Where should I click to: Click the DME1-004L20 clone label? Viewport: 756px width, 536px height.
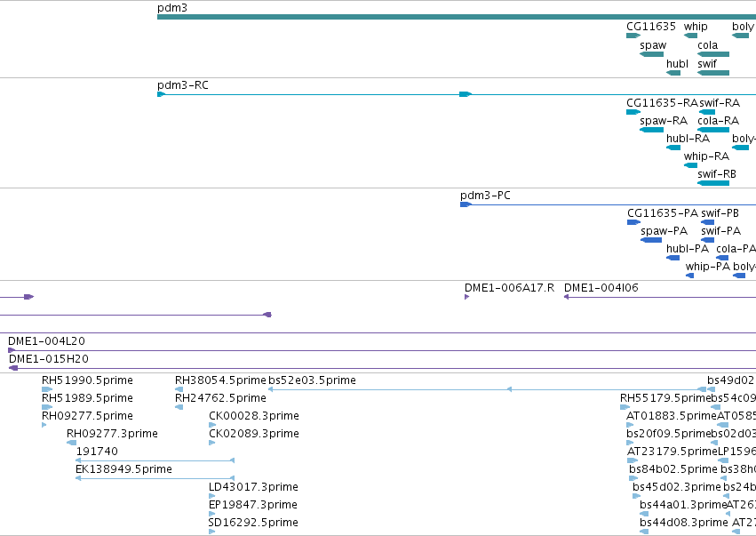pos(46,341)
